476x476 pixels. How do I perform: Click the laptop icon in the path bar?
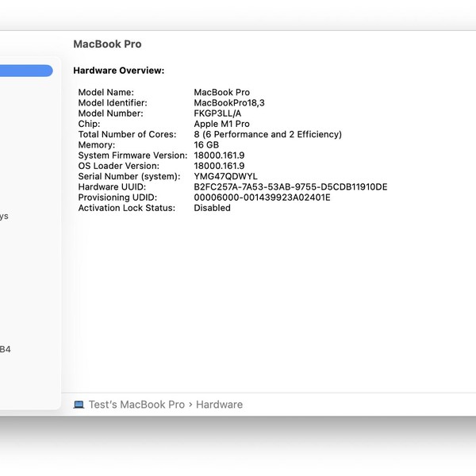[79, 405]
